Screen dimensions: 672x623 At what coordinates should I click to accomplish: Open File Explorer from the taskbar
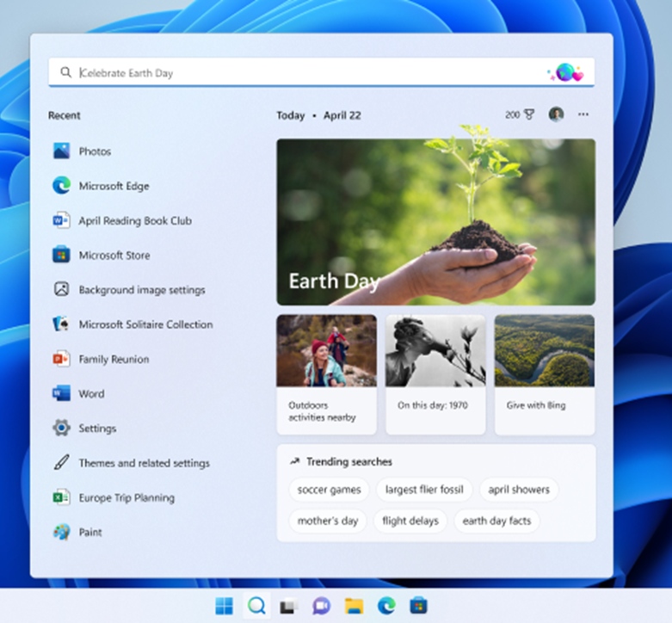(x=354, y=606)
